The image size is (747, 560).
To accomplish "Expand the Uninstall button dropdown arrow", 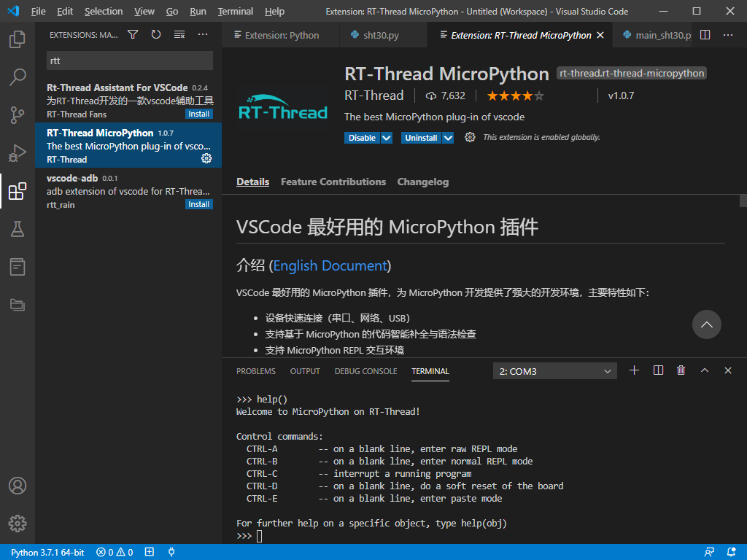I will (x=449, y=138).
